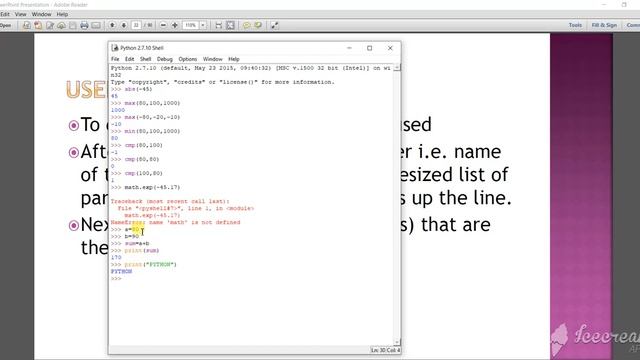This screenshot has height=360, width=640.
Task: Open the Shell menu in Python Shell
Action: point(145,59)
